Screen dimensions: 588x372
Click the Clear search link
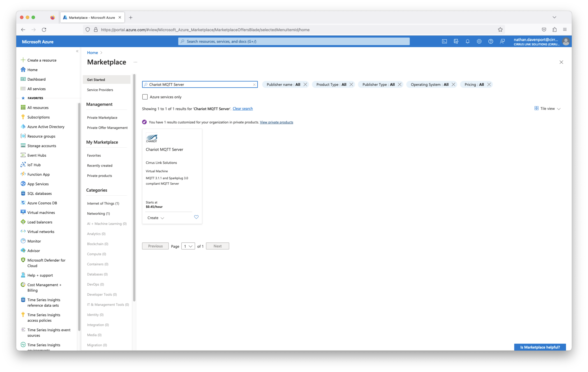[x=242, y=108]
